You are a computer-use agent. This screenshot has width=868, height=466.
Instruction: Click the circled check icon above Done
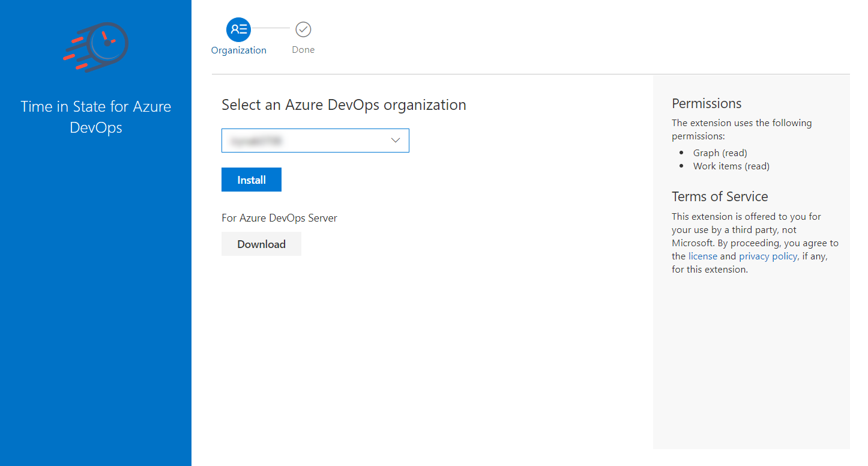pos(303,28)
